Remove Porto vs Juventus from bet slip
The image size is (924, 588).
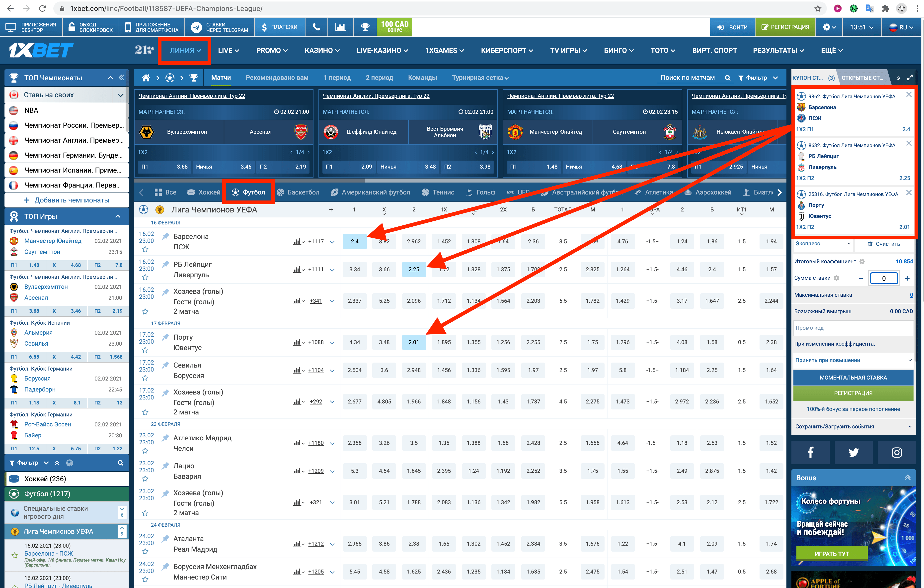(x=909, y=193)
